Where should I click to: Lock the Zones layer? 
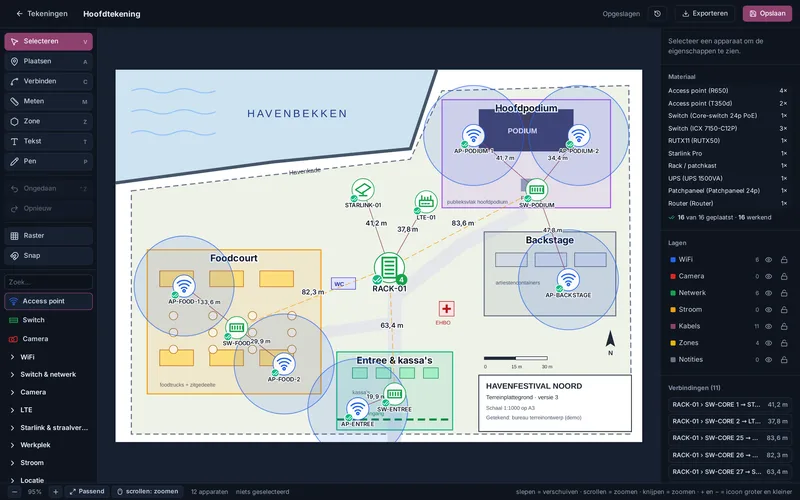[784, 343]
